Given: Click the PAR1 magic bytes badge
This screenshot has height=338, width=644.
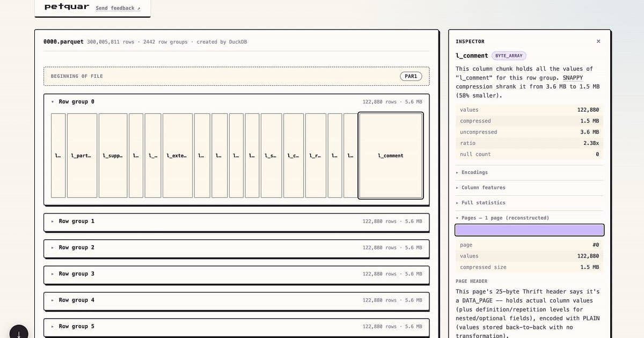Looking at the screenshot, I should pyautogui.click(x=411, y=76).
